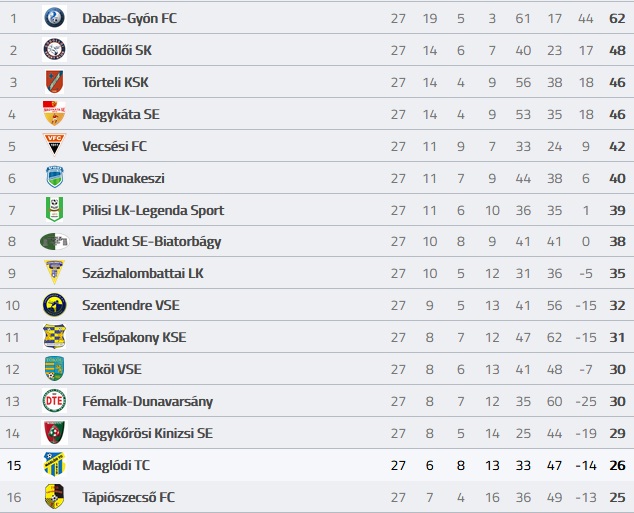This screenshot has width=634, height=513.
Task: Click the Szentendre VSE round badge
Action: coord(54,305)
